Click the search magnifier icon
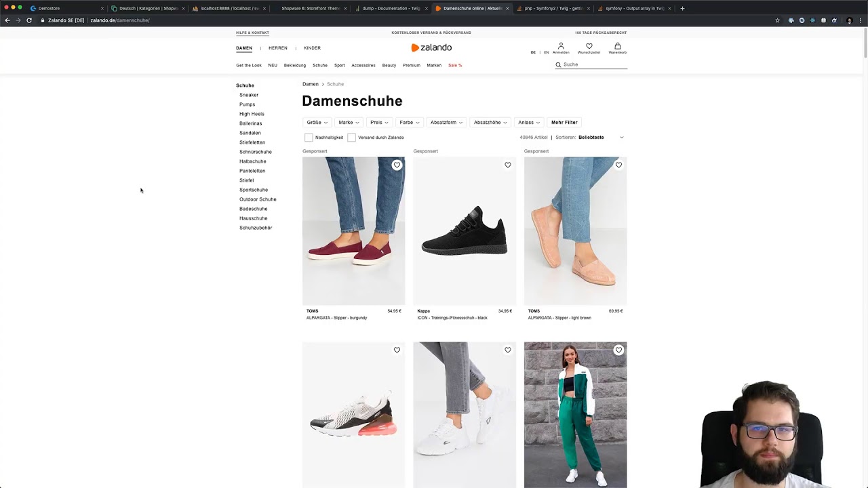The width and height of the screenshot is (868, 488). tap(559, 65)
